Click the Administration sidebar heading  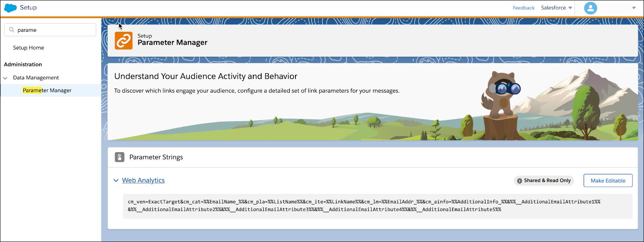click(23, 64)
